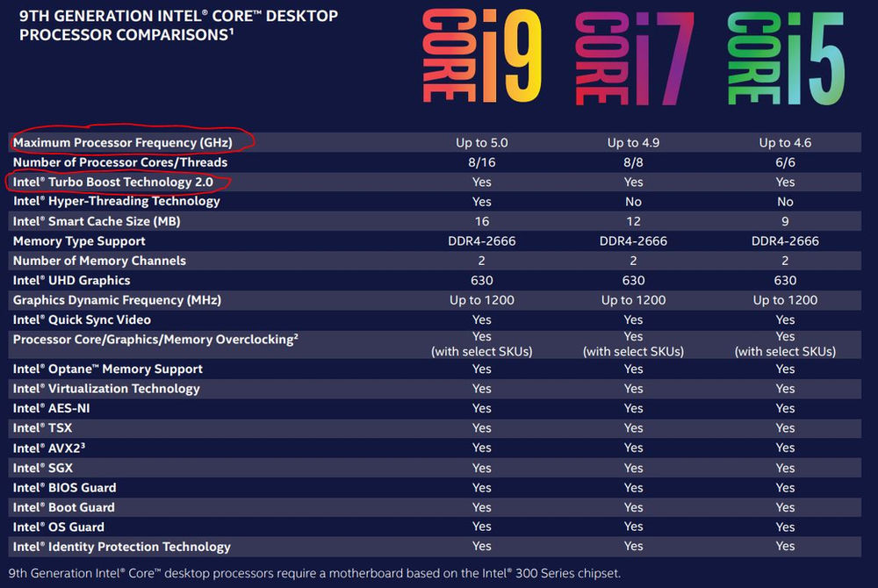Select 'Intel Hyper-Threading Technology' label
This screenshot has height=588, width=878.
[117, 201]
